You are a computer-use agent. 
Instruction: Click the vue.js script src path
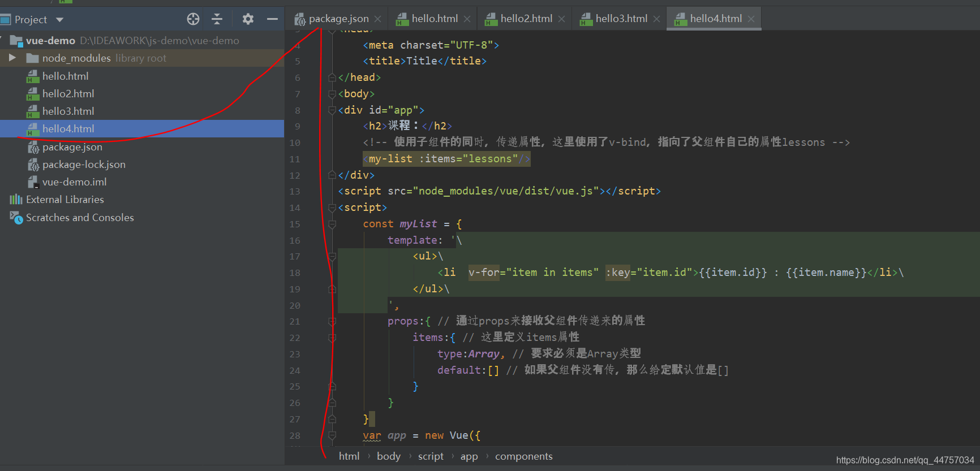point(506,191)
